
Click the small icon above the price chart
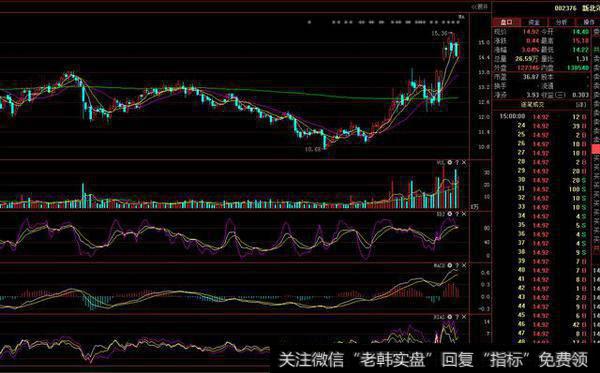[461, 16]
